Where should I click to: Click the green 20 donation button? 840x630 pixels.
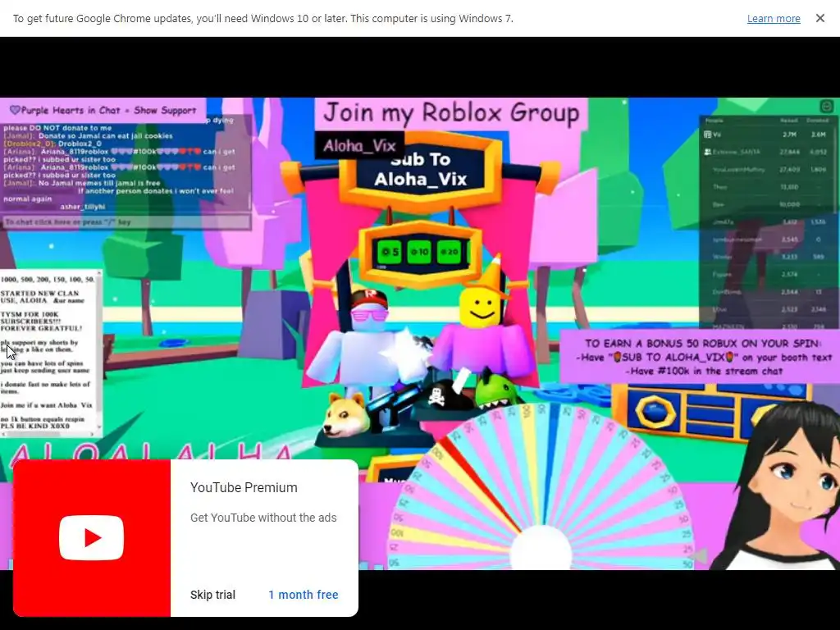tap(449, 252)
